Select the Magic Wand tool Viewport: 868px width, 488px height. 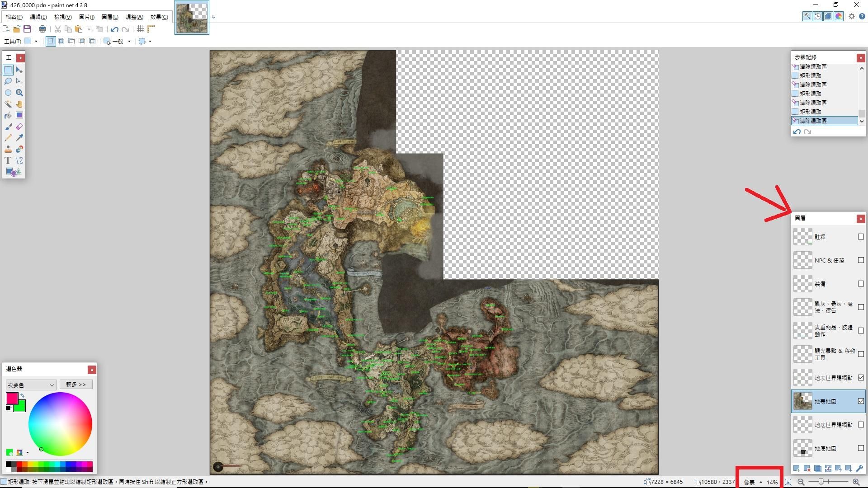[x=8, y=104]
